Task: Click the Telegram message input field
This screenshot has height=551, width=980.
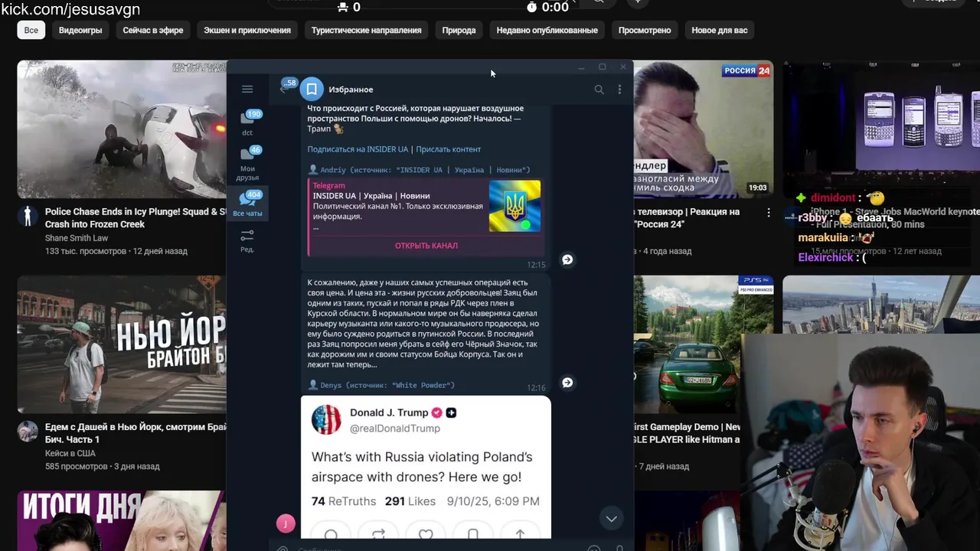Action: pyautogui.click(x=436, y=548)
